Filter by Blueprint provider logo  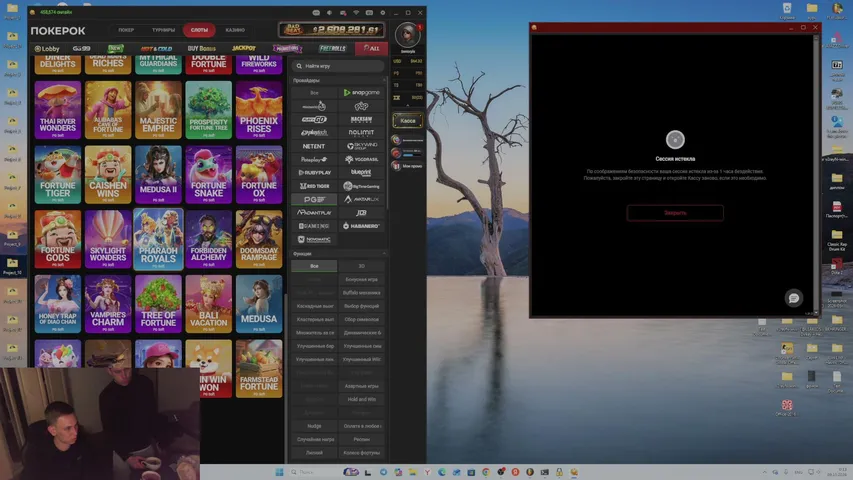pyautogui.click(x=361, y=173)
